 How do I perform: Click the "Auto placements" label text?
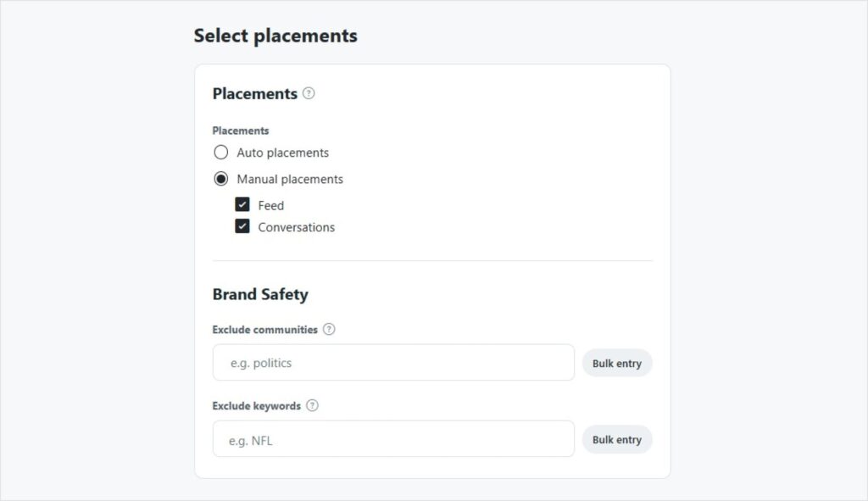[283, 153]
